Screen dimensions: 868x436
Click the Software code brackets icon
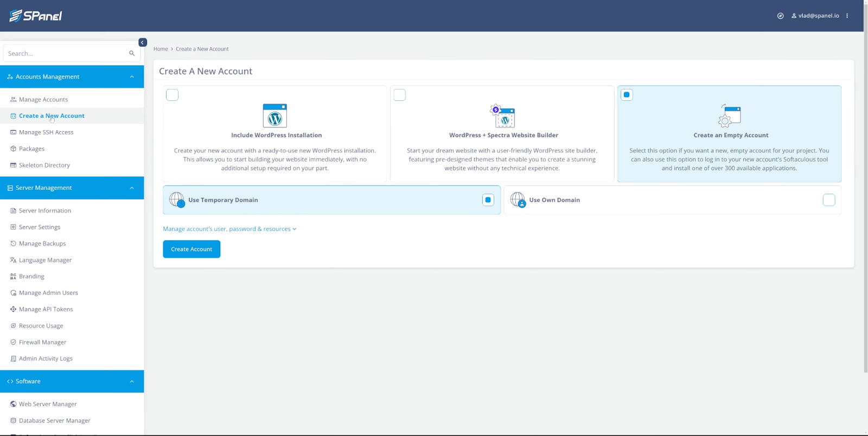[x=10, y=381]
